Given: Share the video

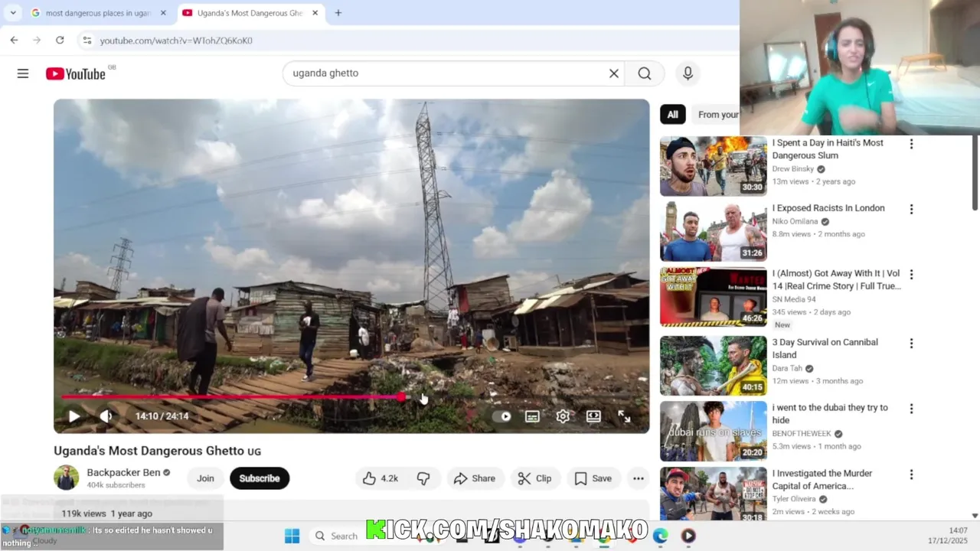Looking at the screenshot, I should pyautogui.click(x=475, y=478).
